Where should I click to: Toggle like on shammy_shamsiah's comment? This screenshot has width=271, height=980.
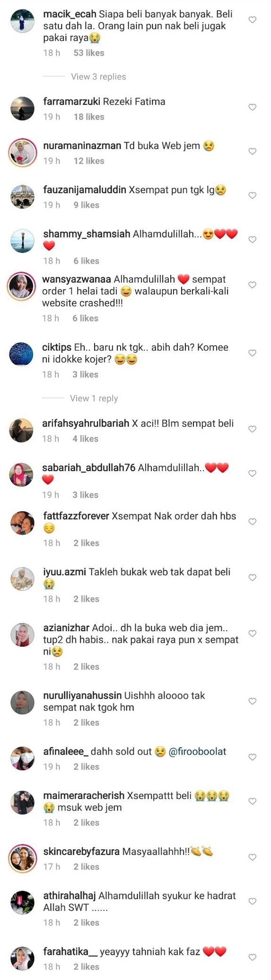tap(253, 240)
